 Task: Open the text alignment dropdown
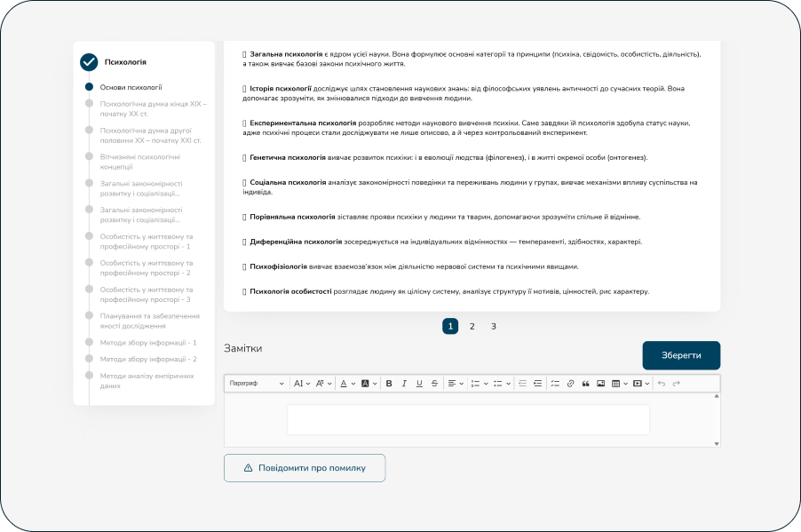pyautogui.click(x=456, y=384)
